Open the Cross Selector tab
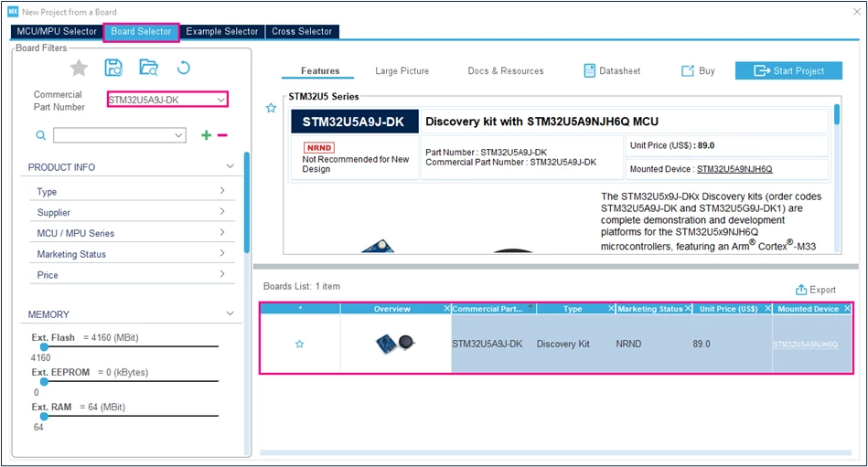Image resolution: width=868 pixels, height=467 pixels. 302,32
